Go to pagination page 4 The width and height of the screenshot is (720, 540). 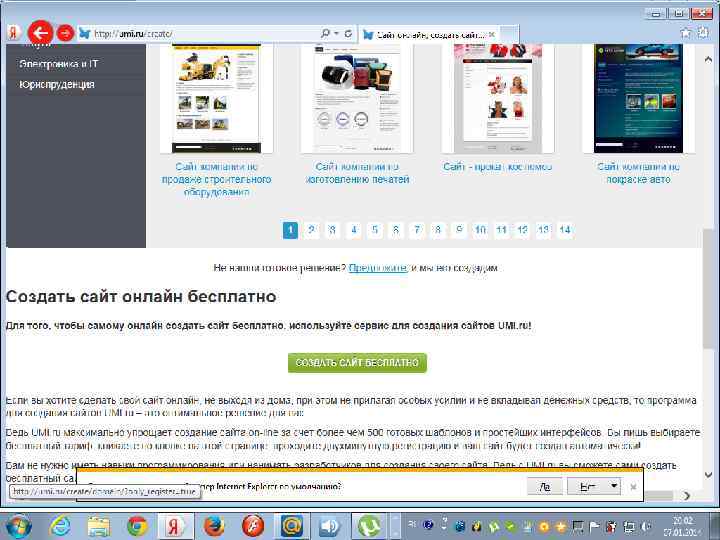pos(354,230)
